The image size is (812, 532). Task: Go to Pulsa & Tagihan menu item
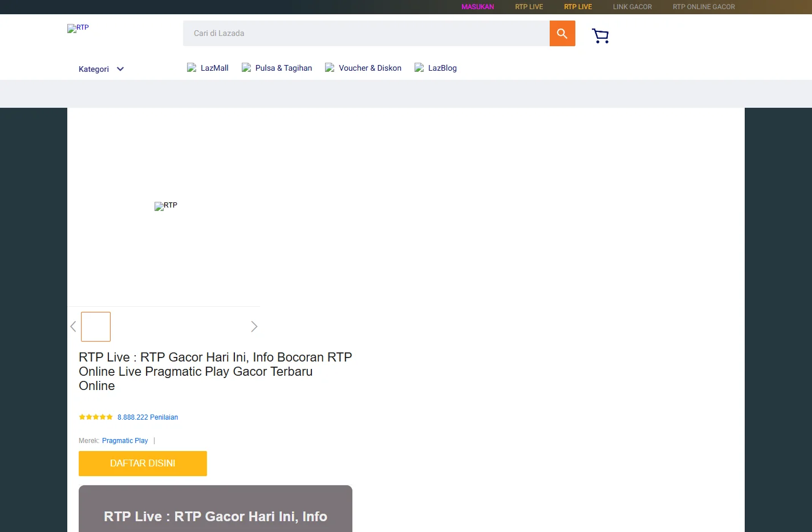pyautogui.click(x=283, y=68)
